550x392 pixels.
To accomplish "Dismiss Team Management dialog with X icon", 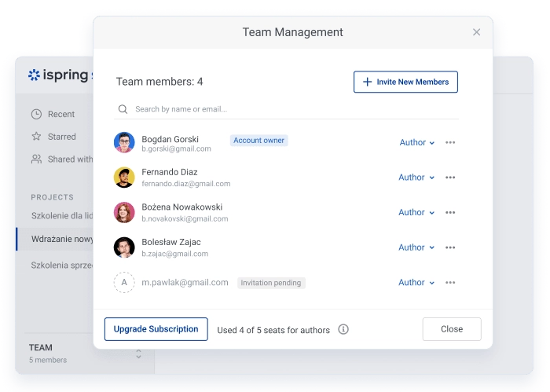I will (476, 32).
